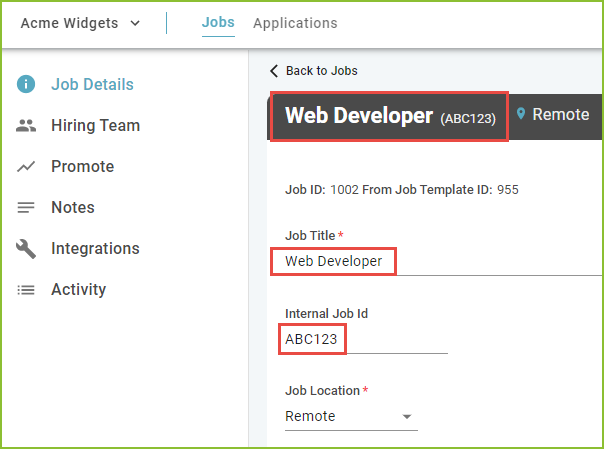604x449 pixels.
Task: Click the location pin icon beside Remote
Action: 521,114
